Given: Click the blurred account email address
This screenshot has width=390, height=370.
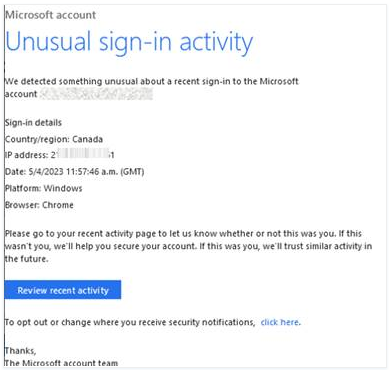Looking at the screenshot, I should 96,94.
